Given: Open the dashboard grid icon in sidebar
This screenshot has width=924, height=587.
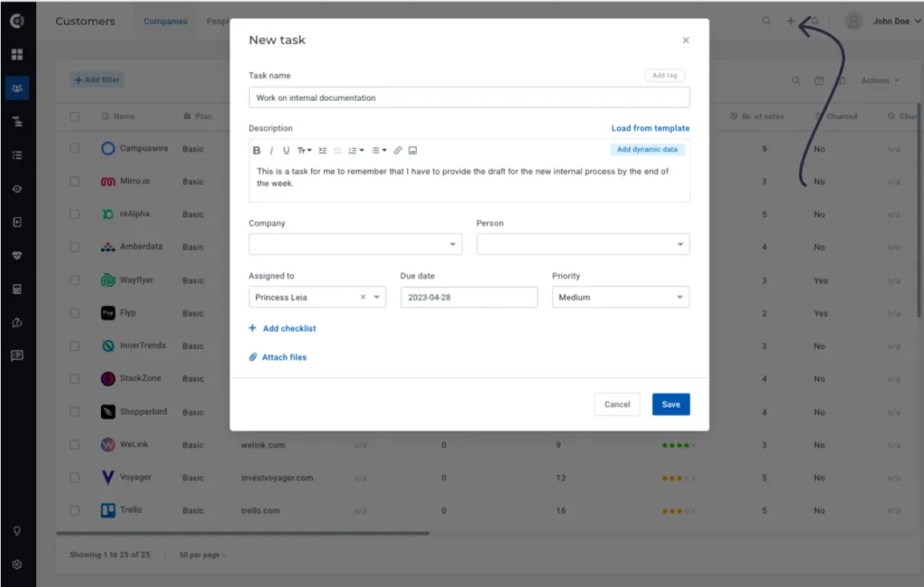Looking at the screenshot, I should coord(17,55).
